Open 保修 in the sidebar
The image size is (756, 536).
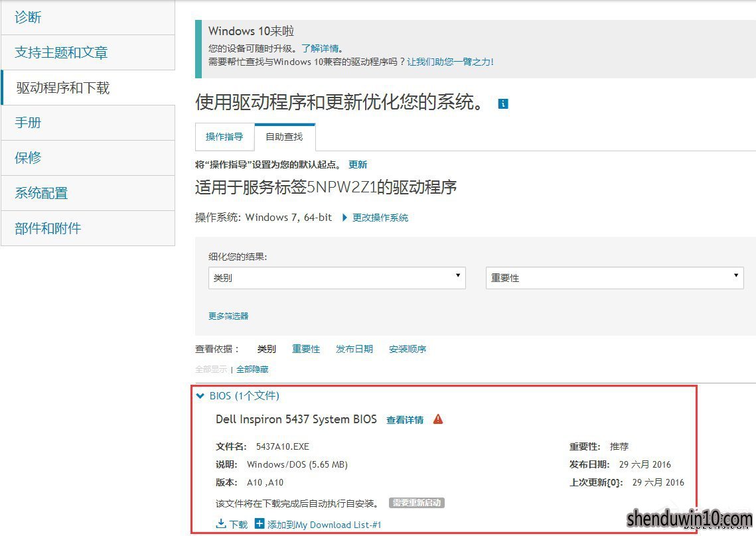tap(88, 158)
